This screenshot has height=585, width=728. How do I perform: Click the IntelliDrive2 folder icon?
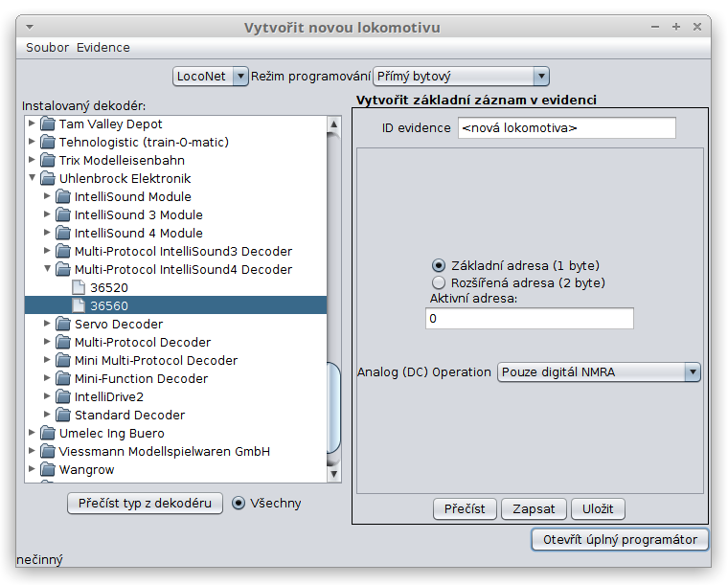coord(63,397)
